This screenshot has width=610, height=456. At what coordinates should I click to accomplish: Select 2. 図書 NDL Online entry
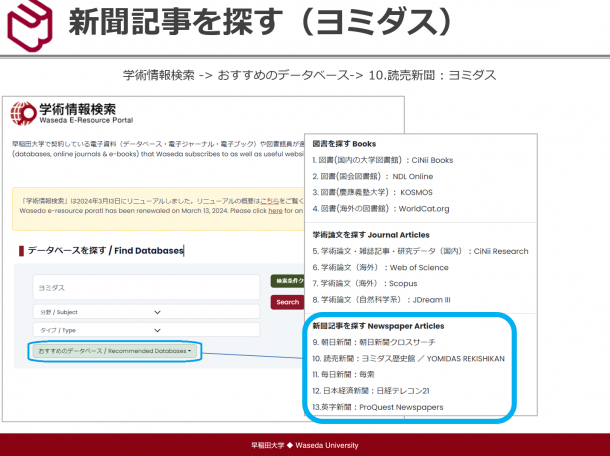[373, 177]
